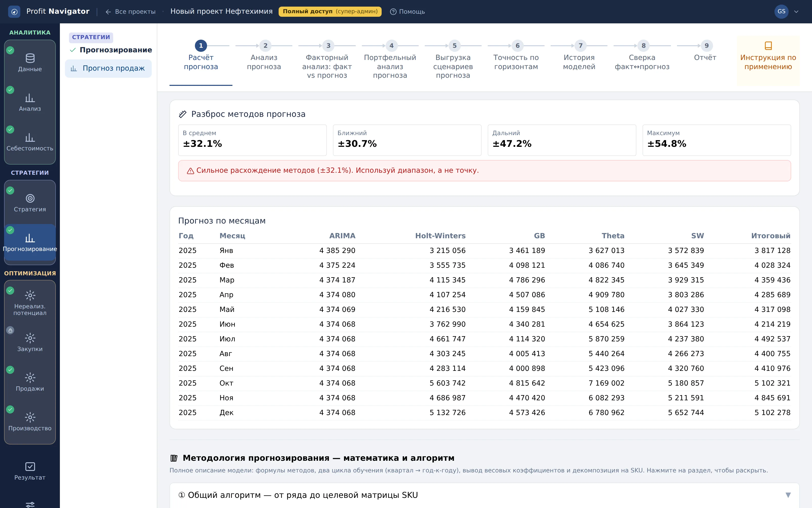The height and width of the screenshot is (508, 812).
Task: Click the Помощь help icon
Action: pyautogui.click(x=393, y=12)
